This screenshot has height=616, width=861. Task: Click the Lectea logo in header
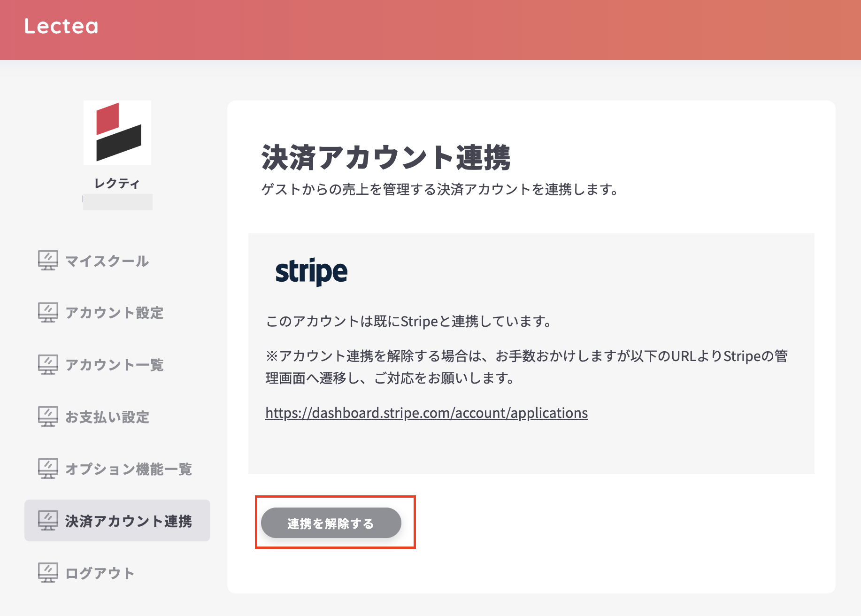61,26
